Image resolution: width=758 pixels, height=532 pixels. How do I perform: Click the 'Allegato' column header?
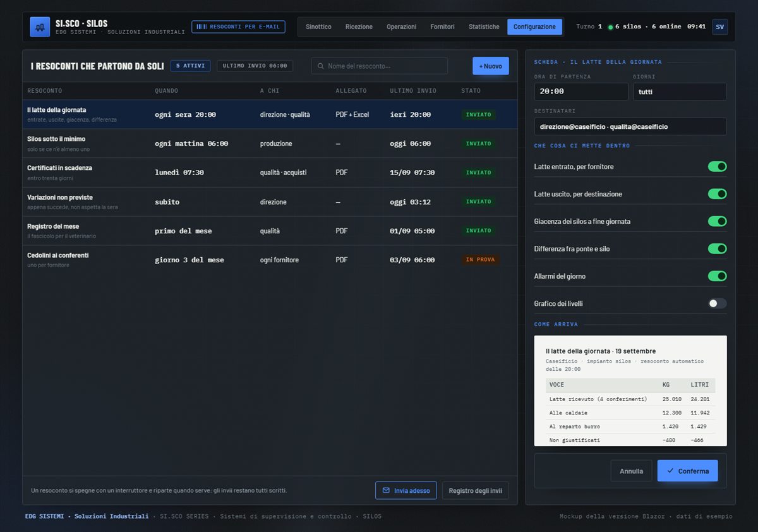click(x=351, y=91)
